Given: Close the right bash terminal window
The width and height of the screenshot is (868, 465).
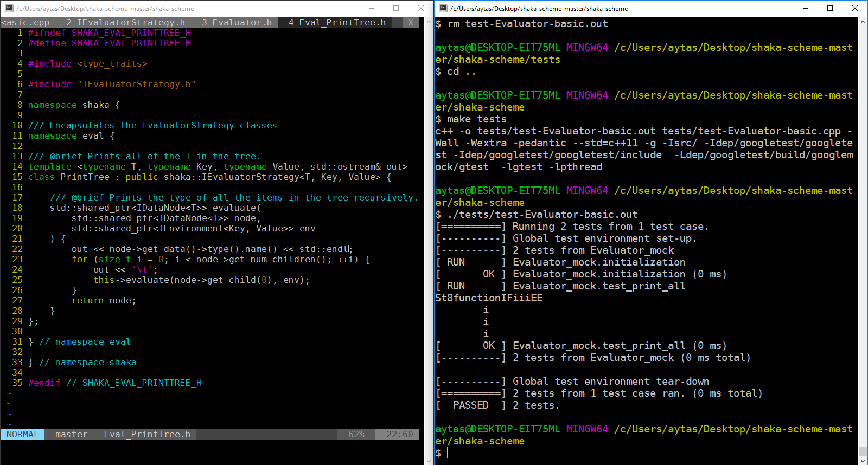Looking at the screenshot, I should (855, 8).
